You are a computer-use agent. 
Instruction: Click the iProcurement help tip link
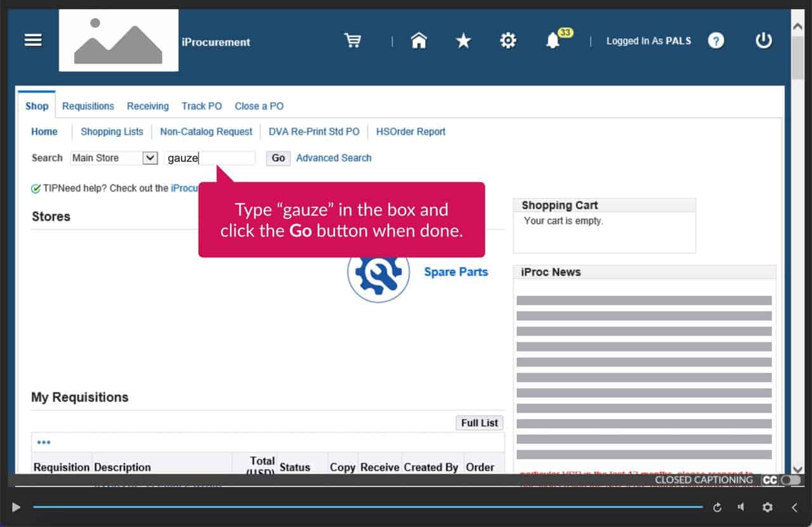pyautogui.click(x=185, y=188)
